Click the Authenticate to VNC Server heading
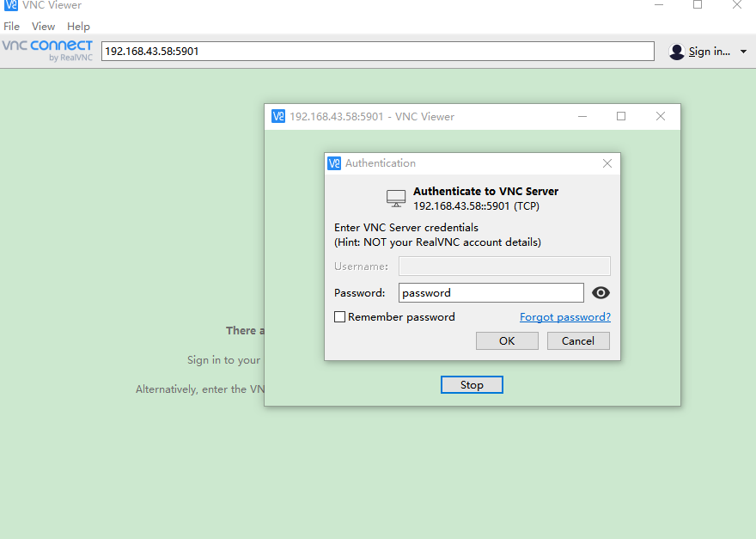The image size is (756, 539). [x=485, y=192]
